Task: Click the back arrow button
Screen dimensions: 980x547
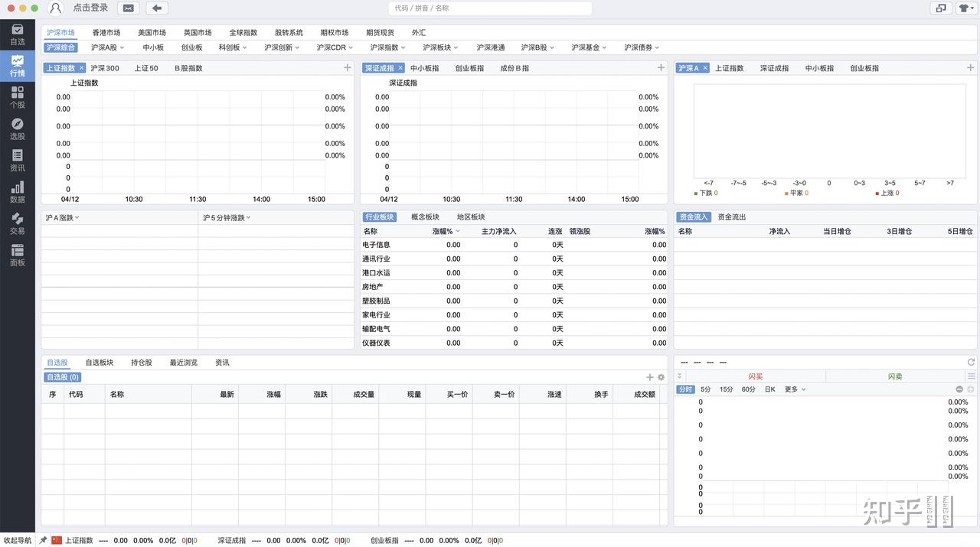Action: 157,8
